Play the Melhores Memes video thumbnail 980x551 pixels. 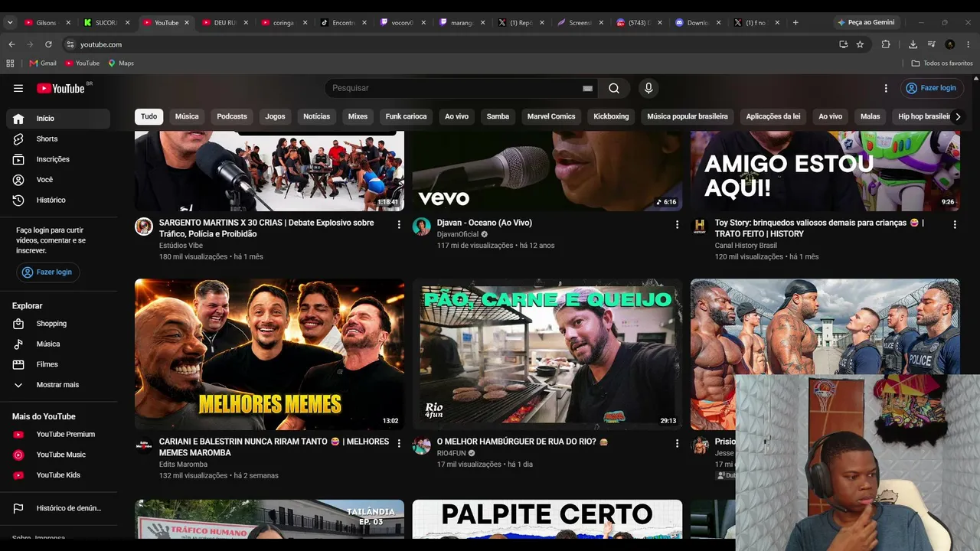(x=269, y=354)
